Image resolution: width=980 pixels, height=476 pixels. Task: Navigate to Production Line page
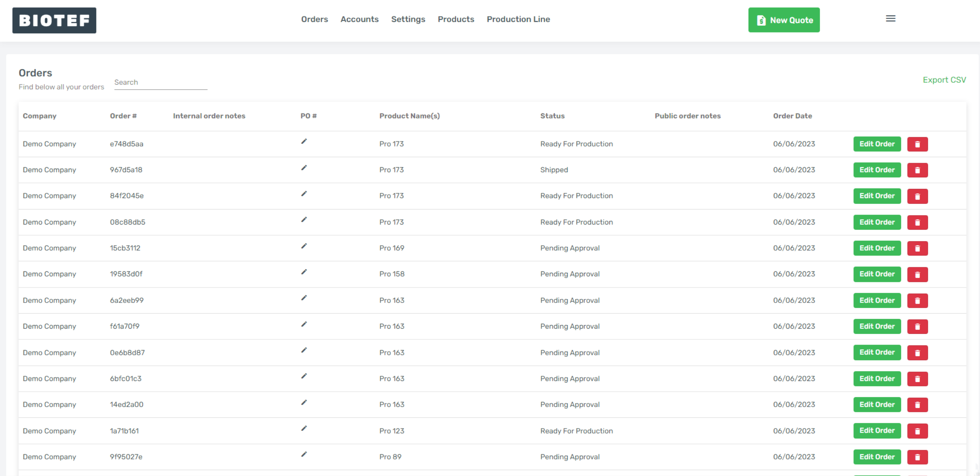coord(518,19)
